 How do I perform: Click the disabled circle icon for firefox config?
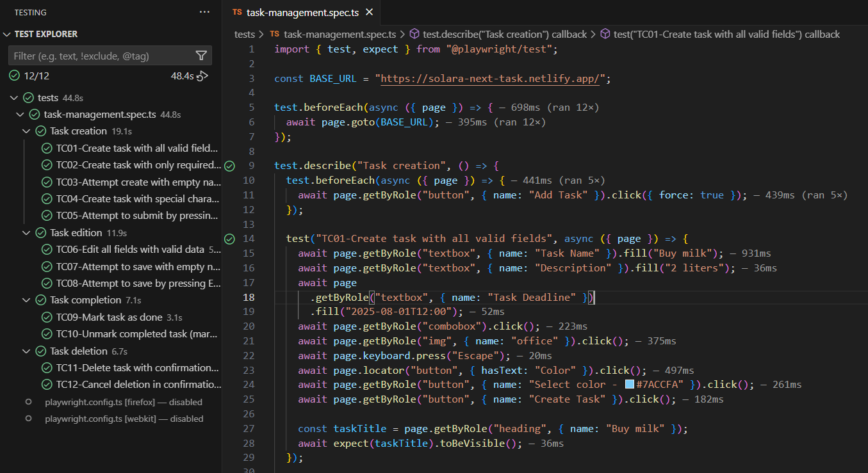coord(28,402)
